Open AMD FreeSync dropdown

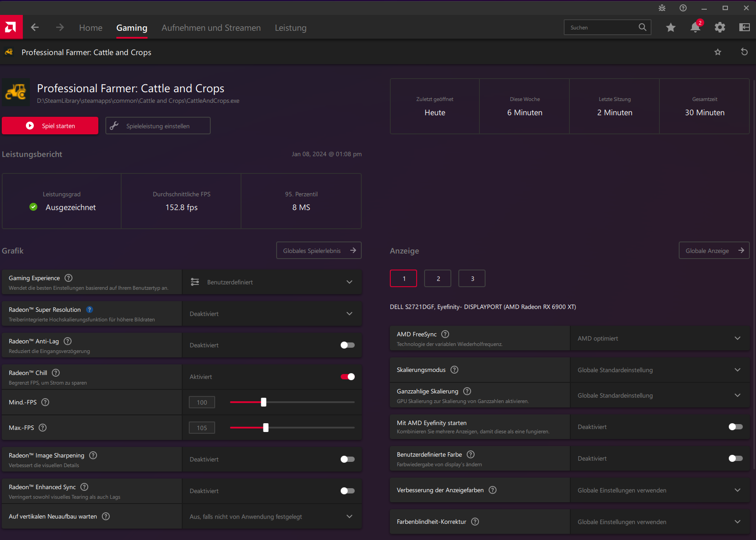coord(660,338)
